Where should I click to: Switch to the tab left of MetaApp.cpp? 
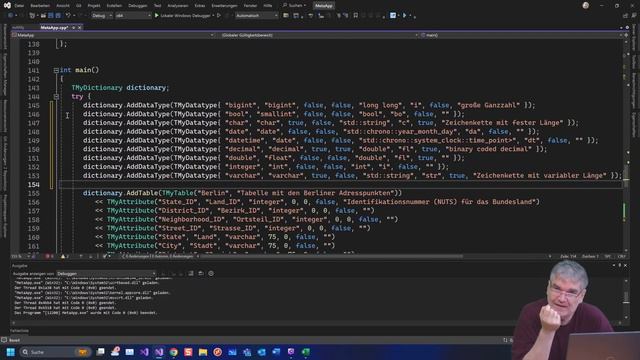click(18, 27)
